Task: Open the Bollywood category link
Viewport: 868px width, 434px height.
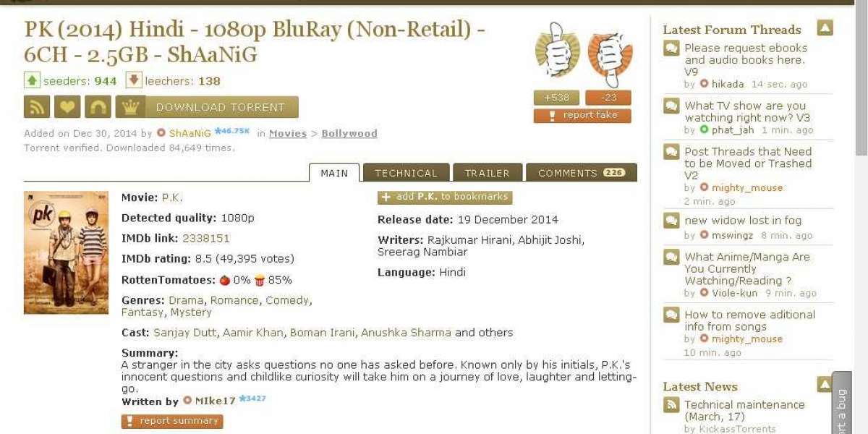Action: [349, 134]
